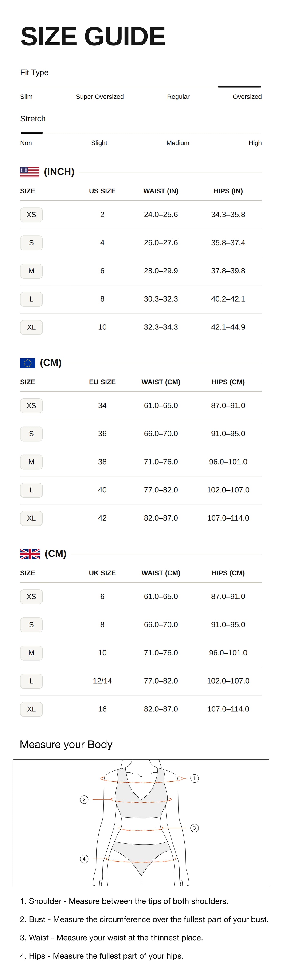Select the XL size badge in UK table
This screenshot has width=282, height=980.
pos(31,709)
